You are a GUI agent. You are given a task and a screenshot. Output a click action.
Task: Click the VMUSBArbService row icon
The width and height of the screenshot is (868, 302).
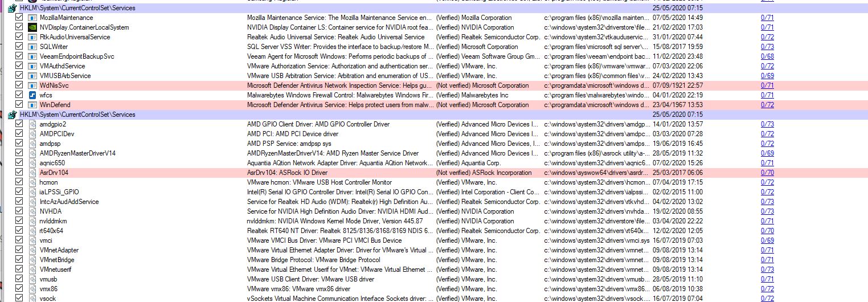pos(33,76)
